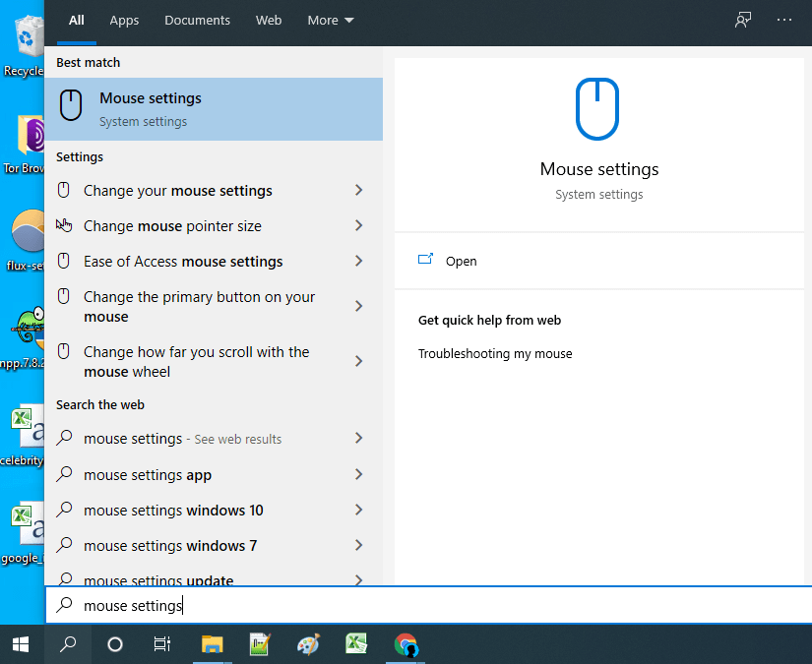Switch to the Documents tab
Screen dimensions: 812x664
click(x=197, y=20)
